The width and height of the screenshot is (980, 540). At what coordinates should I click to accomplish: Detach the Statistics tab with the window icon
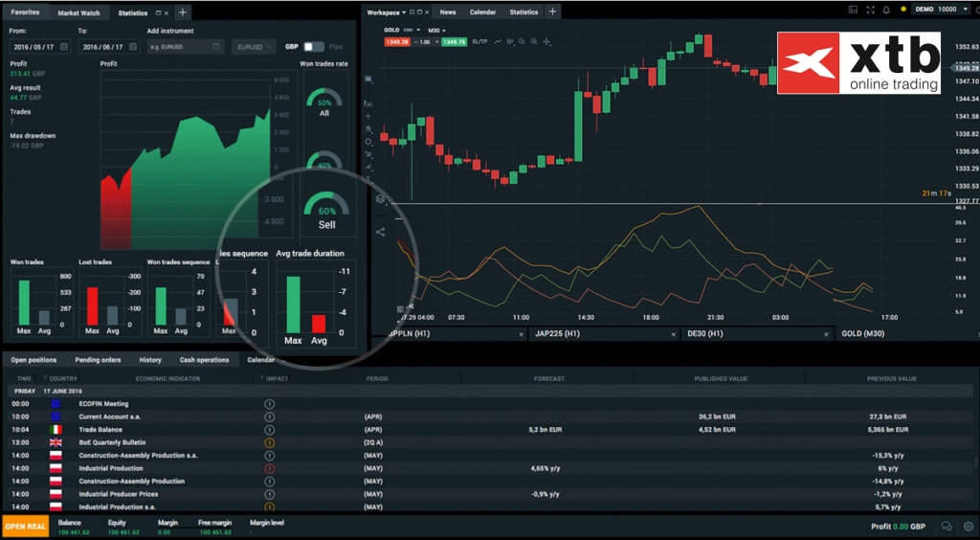click(x=158, y=12)
